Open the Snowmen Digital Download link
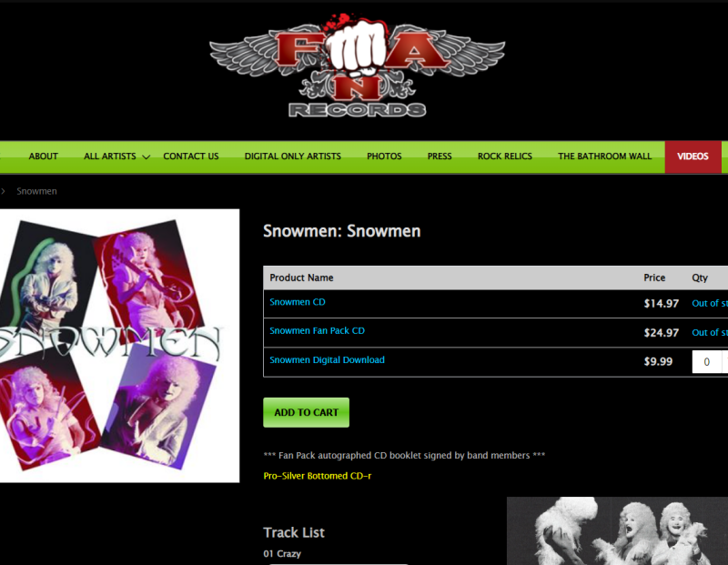This screenshot has height=565, width=728. click(327, 359)
